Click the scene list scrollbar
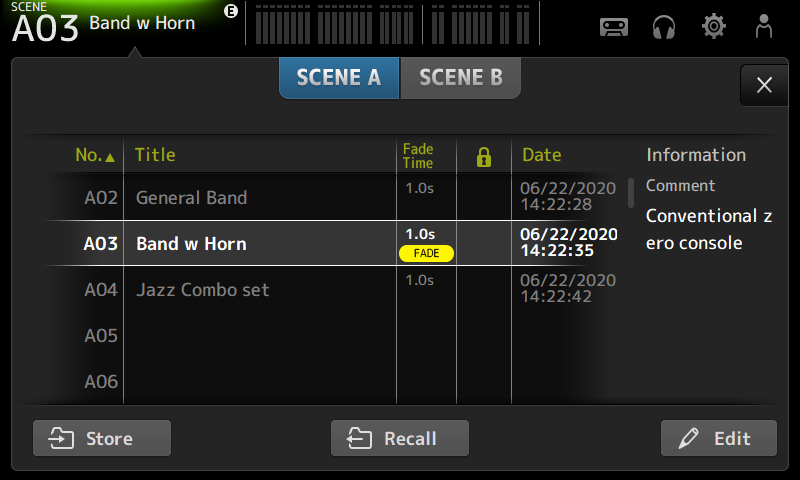800x480 pixels. [631, 192]
